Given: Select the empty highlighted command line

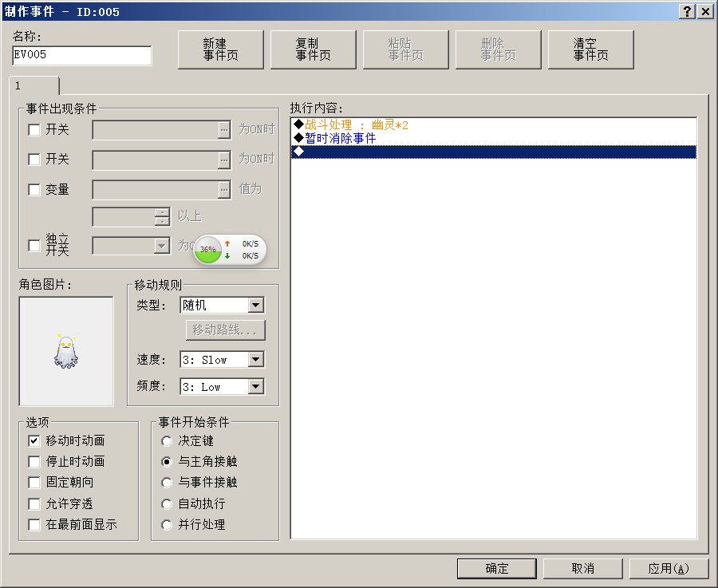Looking at the screenshot, I should coord(494,152).
